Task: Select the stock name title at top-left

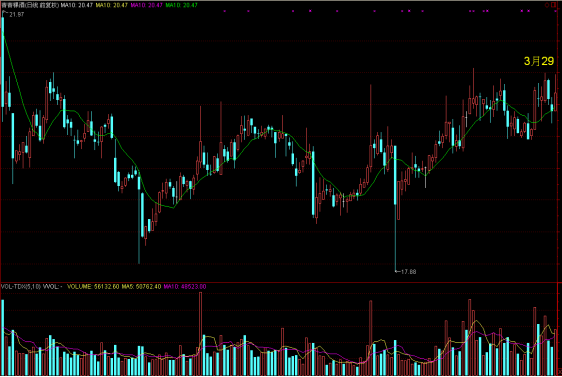Action: tap(30, 5)
